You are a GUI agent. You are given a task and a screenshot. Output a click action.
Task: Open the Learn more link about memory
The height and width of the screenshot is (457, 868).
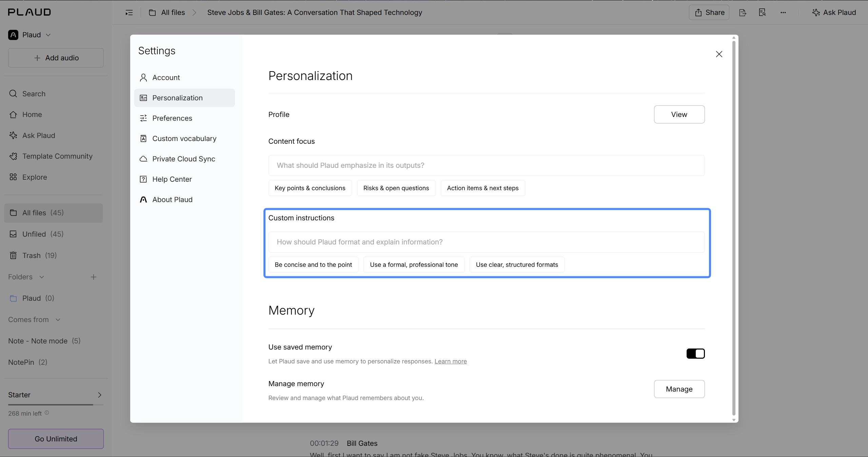[451, 361]
